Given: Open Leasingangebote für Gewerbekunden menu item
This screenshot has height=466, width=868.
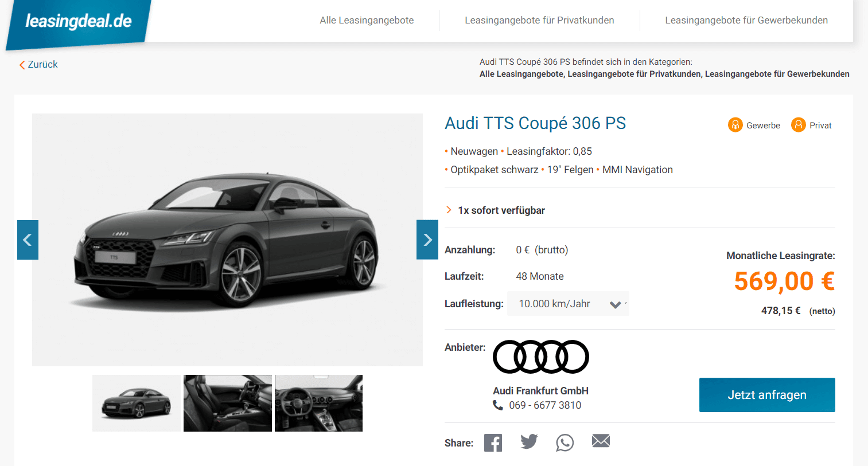Looking at the screenshot, I should coord(746,20).
